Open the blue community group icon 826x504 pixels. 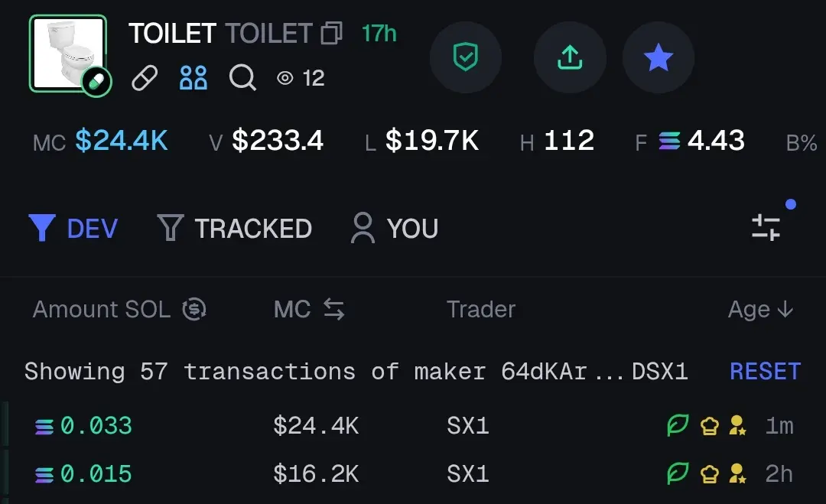click(193, 78)
